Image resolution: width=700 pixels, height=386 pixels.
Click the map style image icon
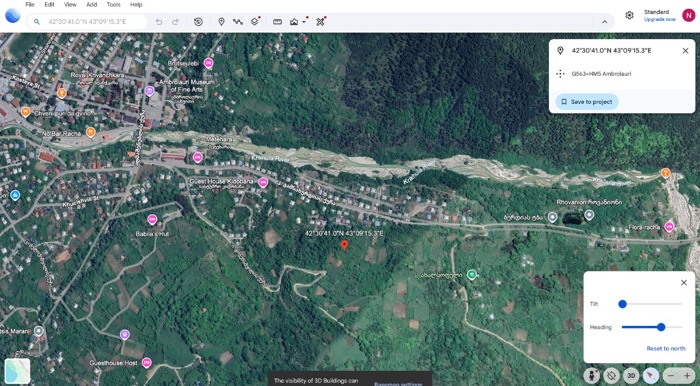[x=294, y=22]
